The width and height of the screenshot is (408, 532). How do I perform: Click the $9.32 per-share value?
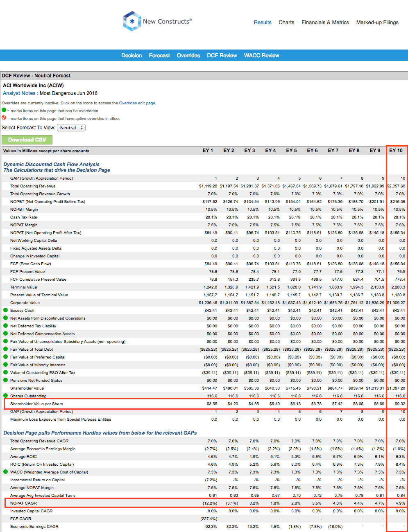[400, 404]
